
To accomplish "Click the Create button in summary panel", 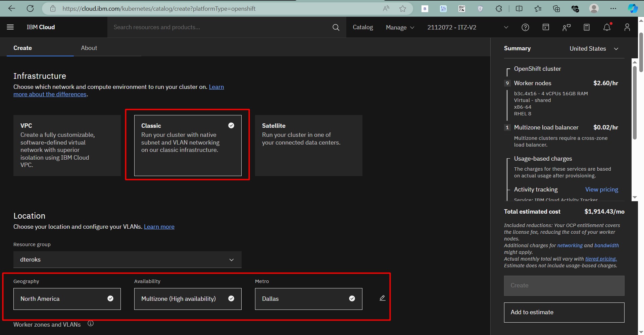I will [564, 286].
